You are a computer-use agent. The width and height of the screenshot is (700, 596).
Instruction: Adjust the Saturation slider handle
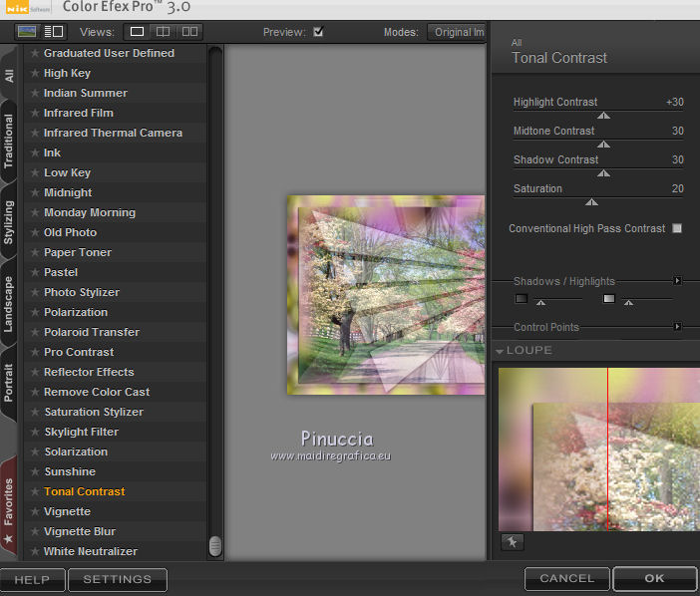point(591,202)
